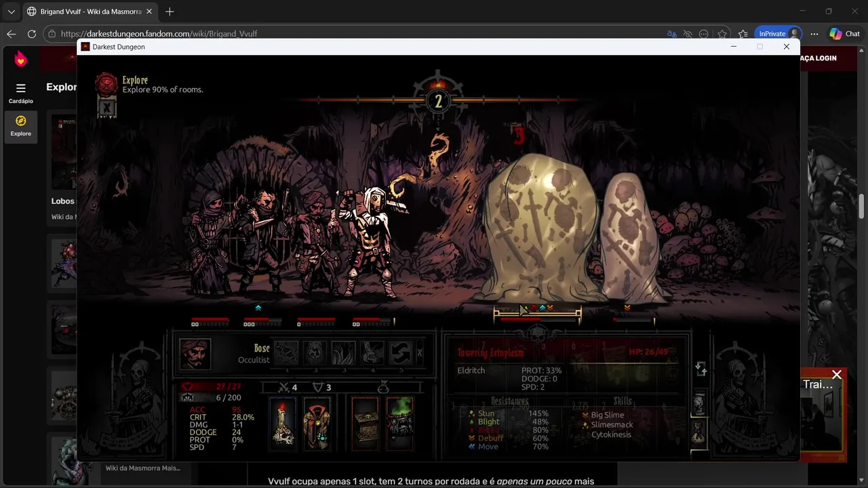Viewport: 868px width, 488px height.
Task: Click the FAÇA LOGIN link
Action: coord(818,58)
